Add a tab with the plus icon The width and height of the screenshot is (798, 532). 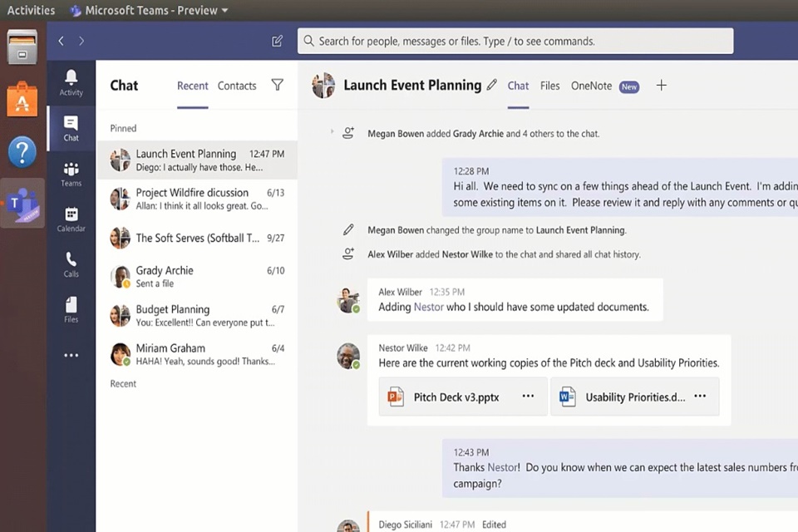[661, 85]
